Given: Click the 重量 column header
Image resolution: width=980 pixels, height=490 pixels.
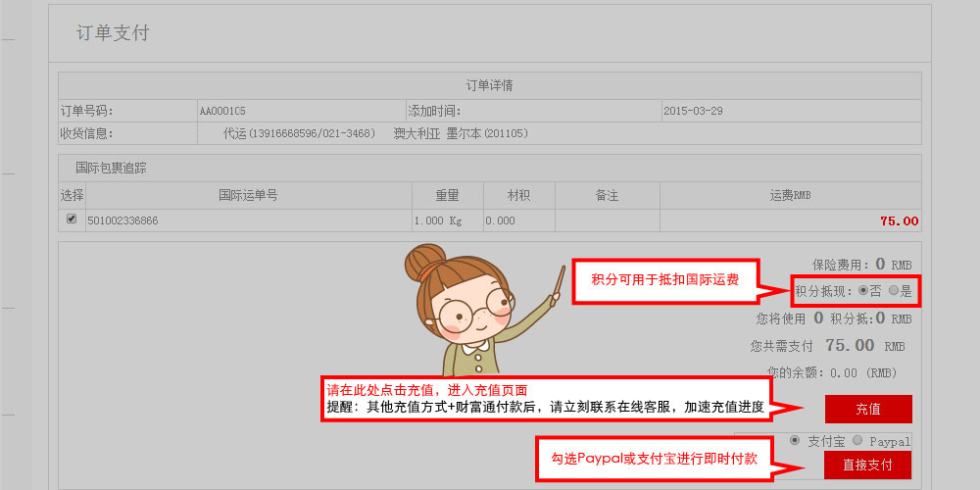Looking at the screenshot, I should 448,196.
